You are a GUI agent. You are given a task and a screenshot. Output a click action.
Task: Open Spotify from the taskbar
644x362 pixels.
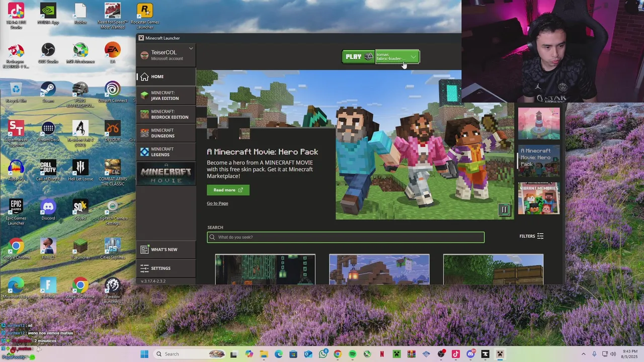[x=352, y=354]
